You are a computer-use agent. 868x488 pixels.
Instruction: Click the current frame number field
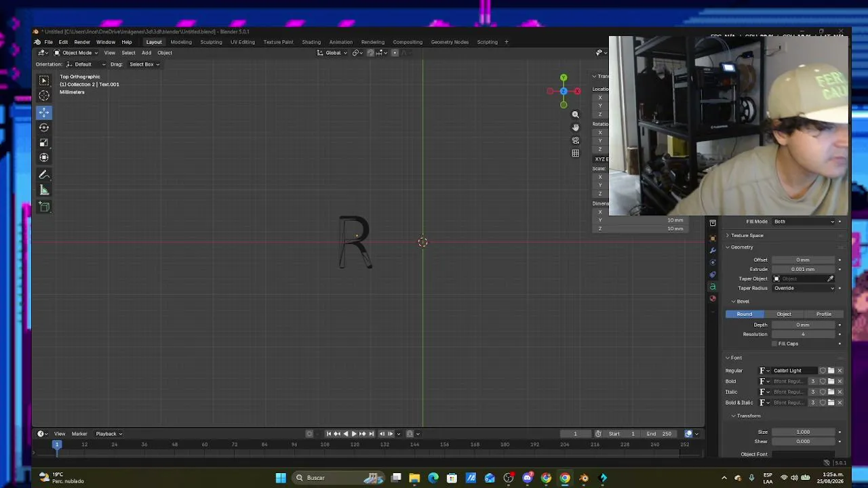tap(575, 434)
